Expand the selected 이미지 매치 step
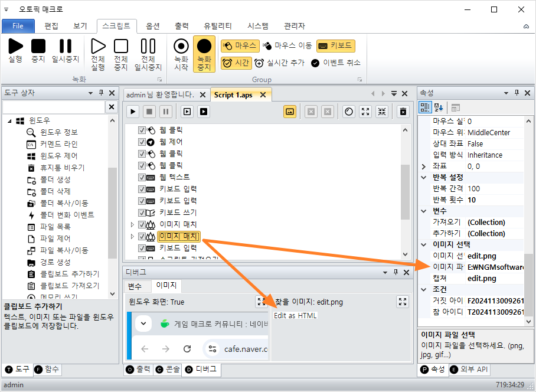 [133, 236]
